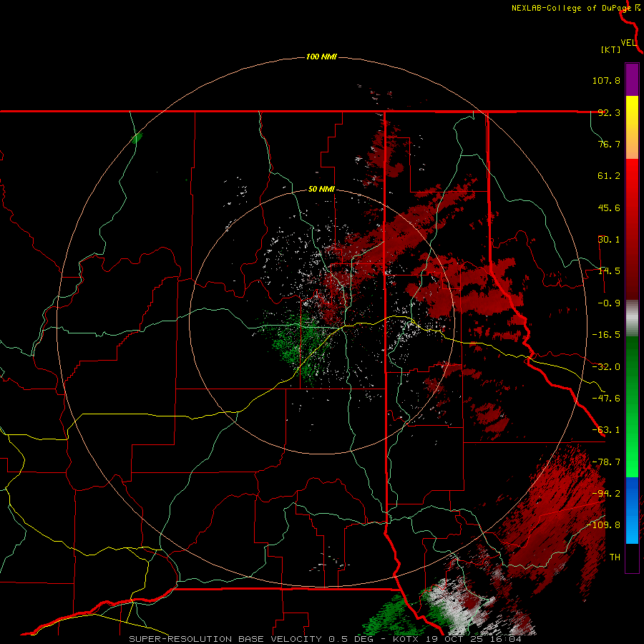Click the 100 NMI range ring label
Image resolution: width=644 pixels, height=644 pixels.
point(321,57)
